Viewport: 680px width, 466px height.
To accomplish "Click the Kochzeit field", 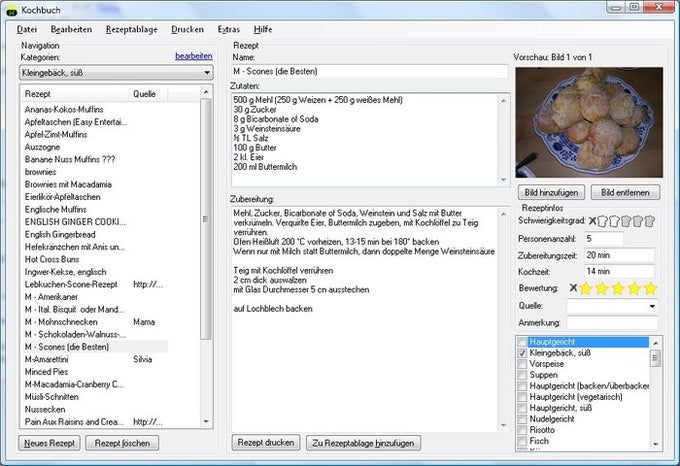I will tap(619, 271).
